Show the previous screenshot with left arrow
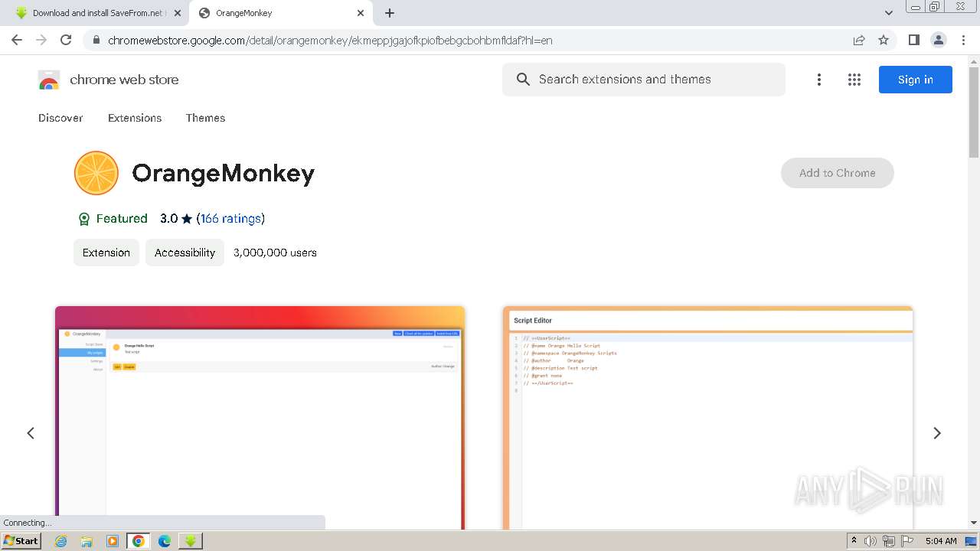 [31, 433]
